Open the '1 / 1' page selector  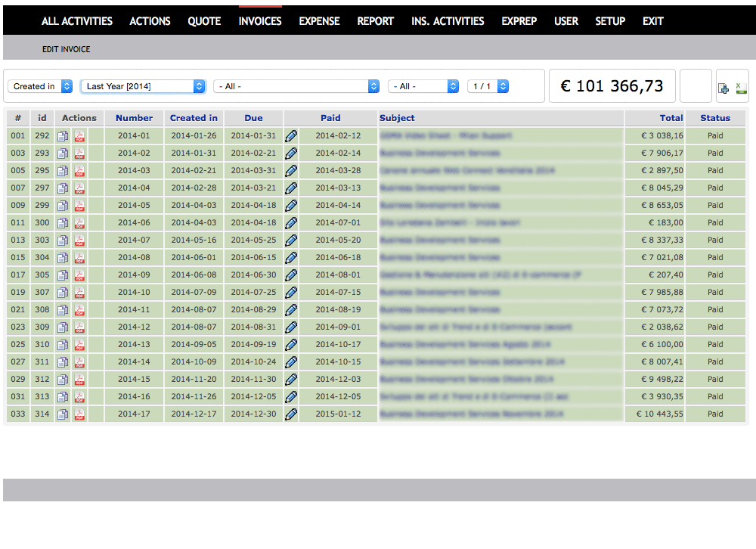tap(488, 86)
